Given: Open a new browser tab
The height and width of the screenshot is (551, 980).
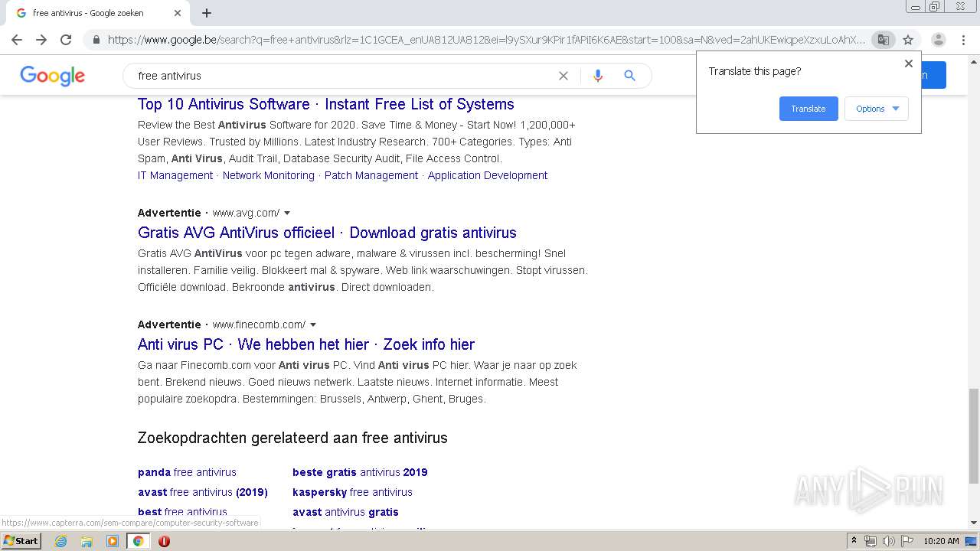Looking at the screenshot, I should click(x=207, y=13).
